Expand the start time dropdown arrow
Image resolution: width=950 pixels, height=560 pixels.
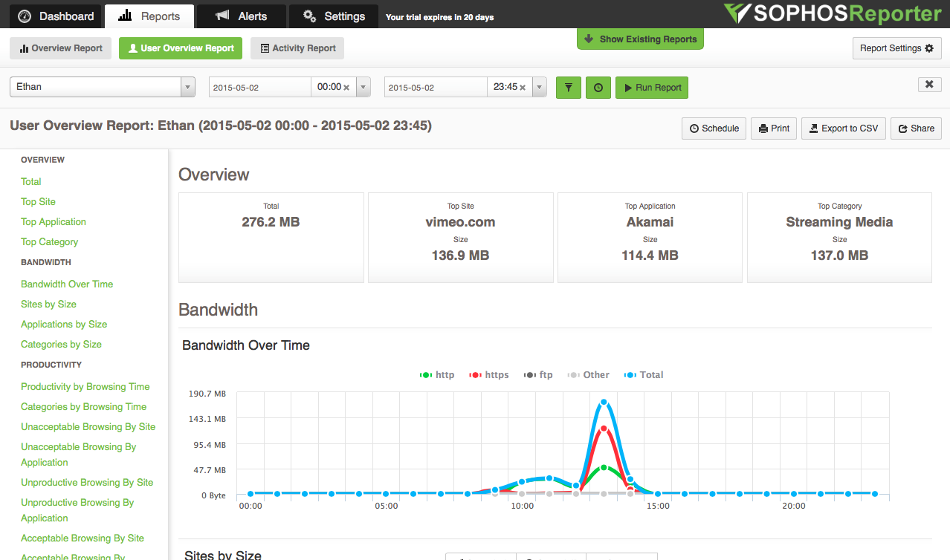[x=363, y=87]
